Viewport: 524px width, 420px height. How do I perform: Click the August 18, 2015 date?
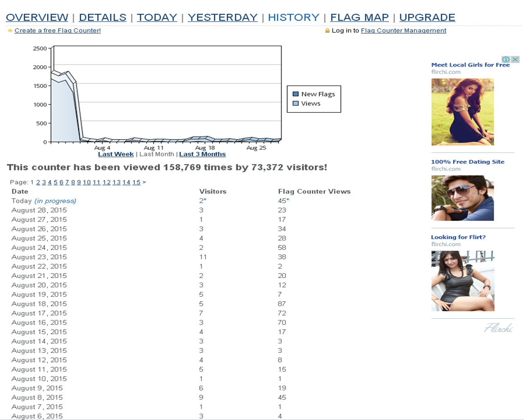click(39, 304)
